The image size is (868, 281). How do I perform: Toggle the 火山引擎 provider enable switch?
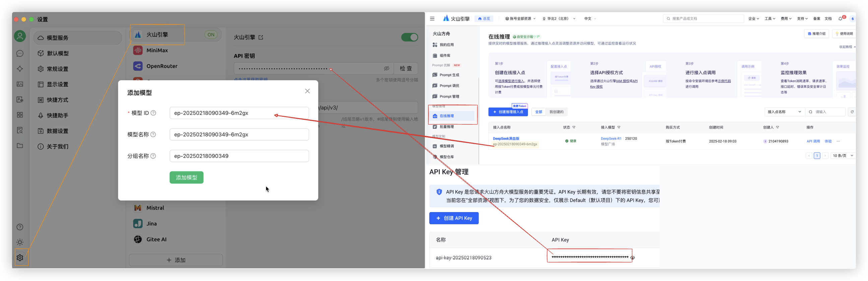coord(410,37)
